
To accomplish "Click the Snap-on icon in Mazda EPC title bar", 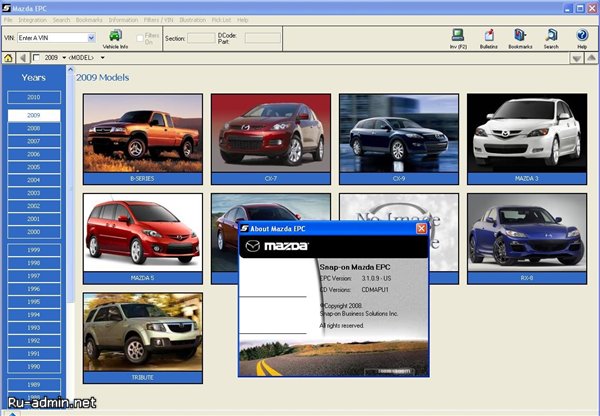I will [x=6, y=8].
